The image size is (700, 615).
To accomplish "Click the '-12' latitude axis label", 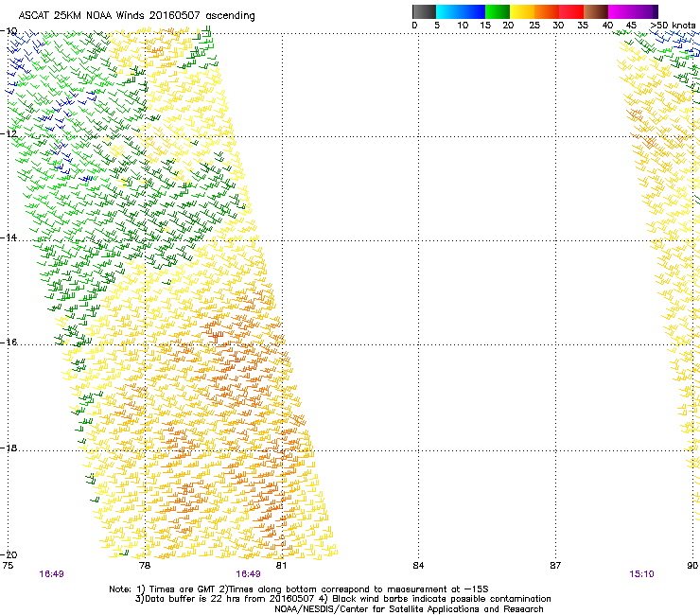I will pyautogui.click(x=9, y=133).
